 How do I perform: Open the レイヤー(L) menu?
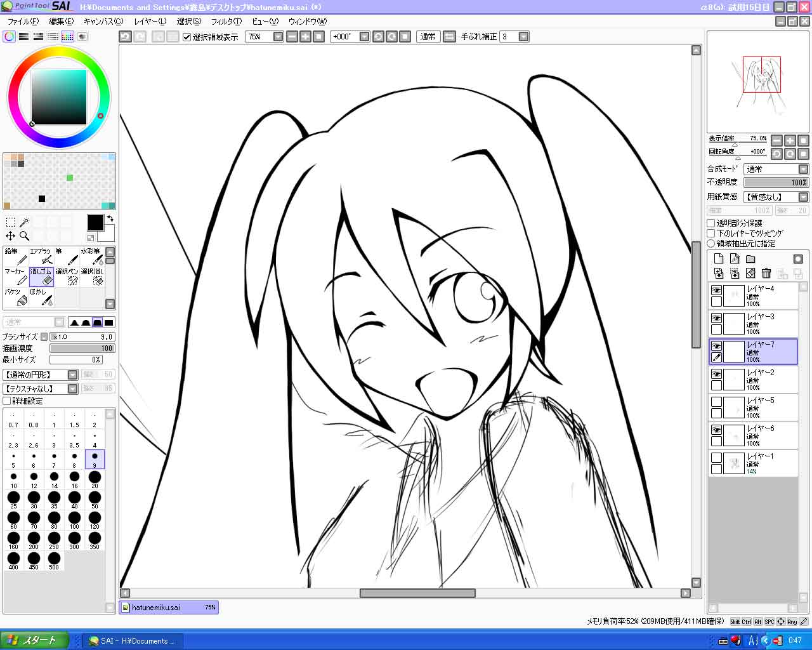click(150, 21)
